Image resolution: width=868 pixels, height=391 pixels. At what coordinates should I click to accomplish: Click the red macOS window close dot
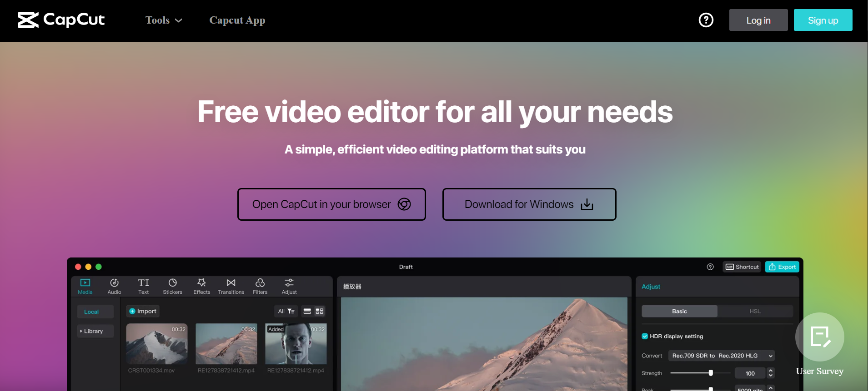(x=78, y=267)
